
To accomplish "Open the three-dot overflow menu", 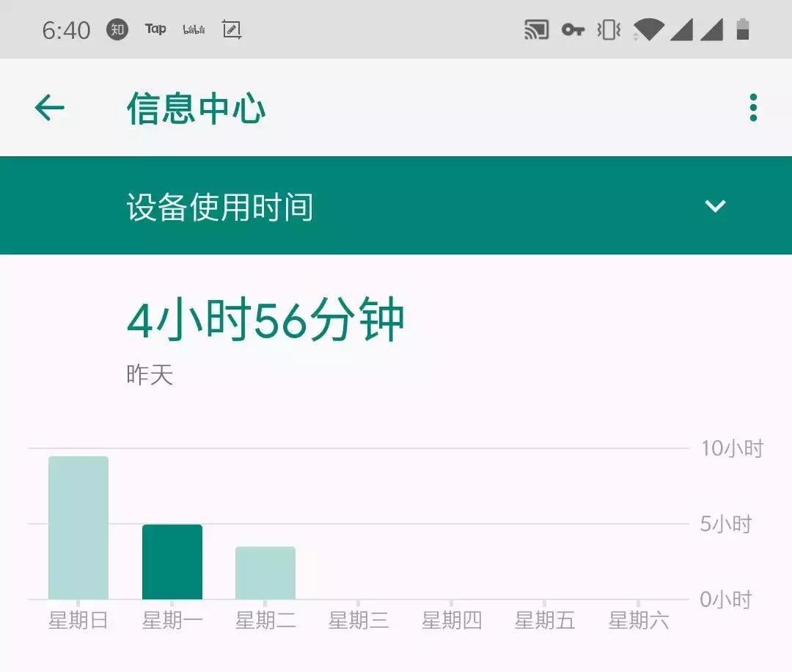I will [752, 108].
